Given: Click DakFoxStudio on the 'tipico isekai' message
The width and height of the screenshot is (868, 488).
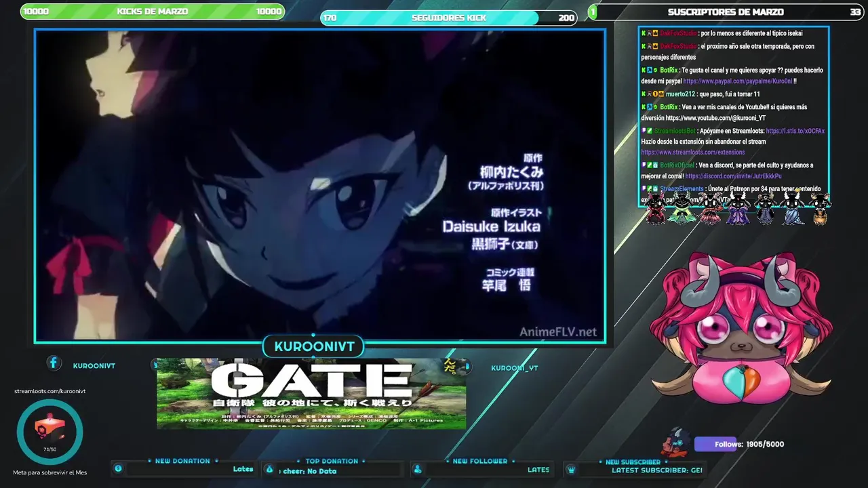Looking at the screenshot, I should (678, 33).
